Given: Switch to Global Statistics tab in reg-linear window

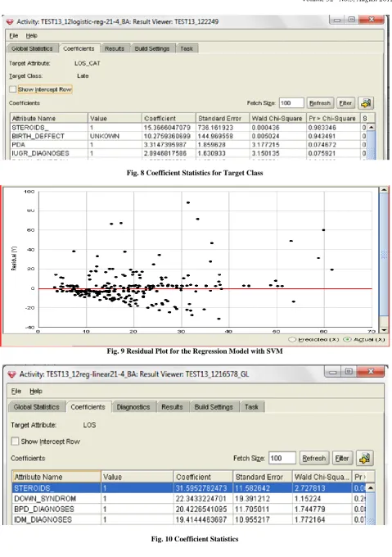Looking at the screenshot, I should click(x=37, y=407).
